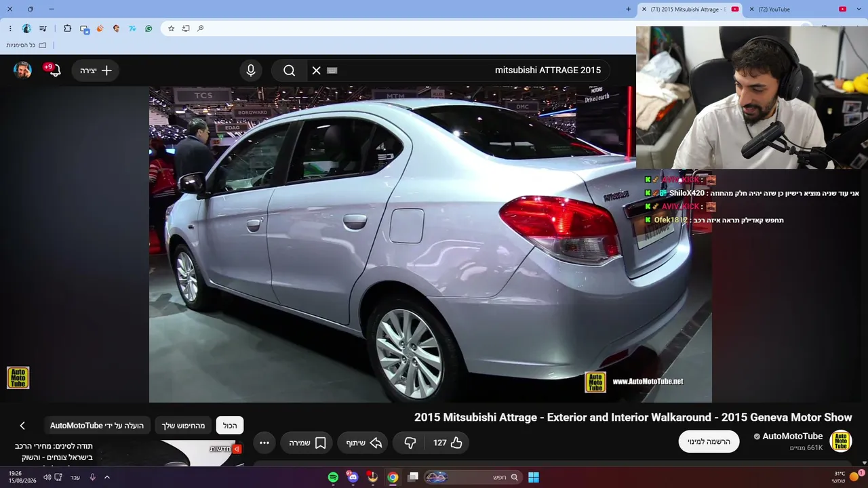Close the '(72) YouTube' tab
The width and height of the screenshot is (868, 488).
(751, 9)
